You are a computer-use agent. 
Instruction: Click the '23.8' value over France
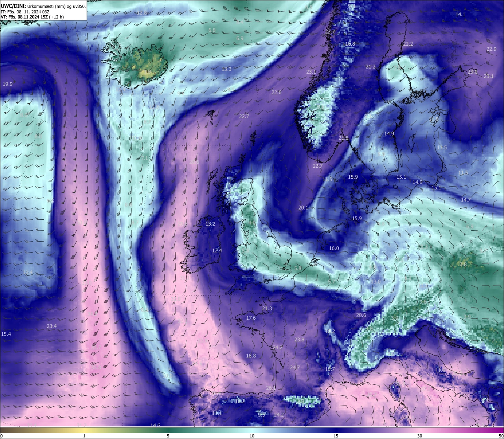click(x=299, y=340)
